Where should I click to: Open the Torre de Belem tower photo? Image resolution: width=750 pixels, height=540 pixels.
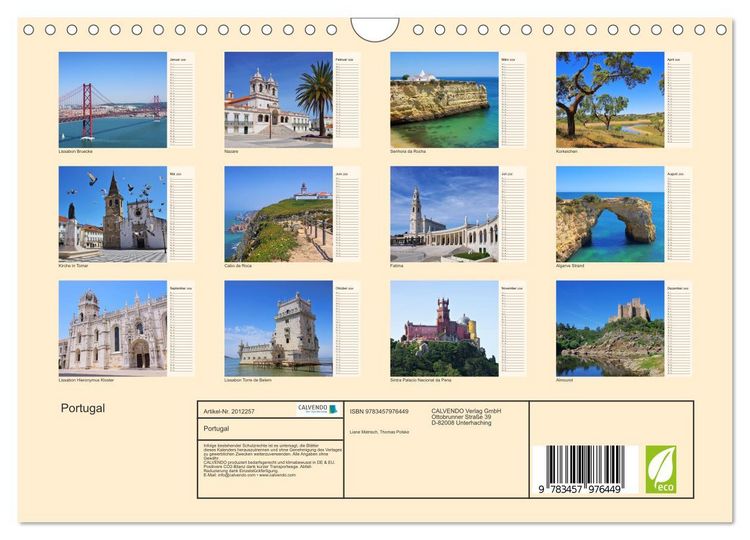278,328
